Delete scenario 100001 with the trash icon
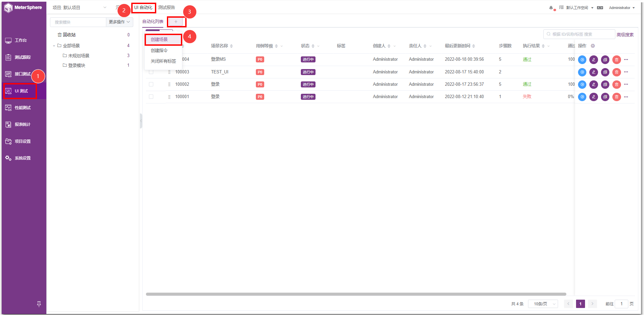 point(617,97)
